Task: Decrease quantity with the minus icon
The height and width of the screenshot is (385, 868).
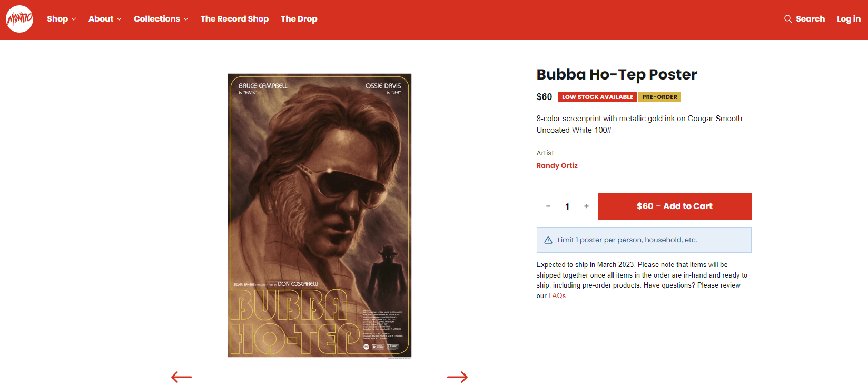Action: click(548, 206)
